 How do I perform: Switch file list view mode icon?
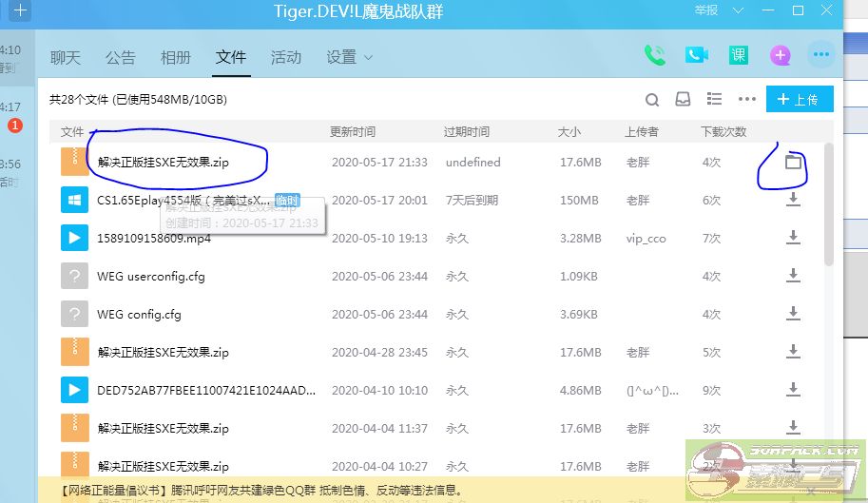coord(714,100)
